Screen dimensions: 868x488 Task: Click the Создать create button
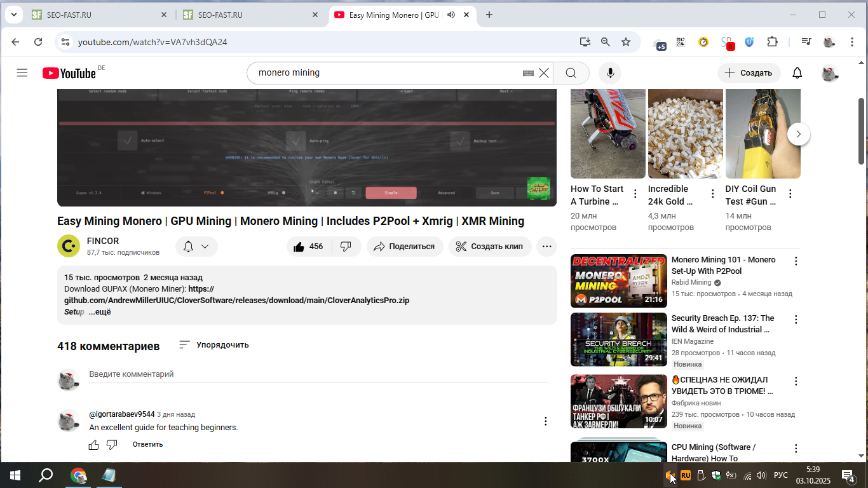click(749, 73)
